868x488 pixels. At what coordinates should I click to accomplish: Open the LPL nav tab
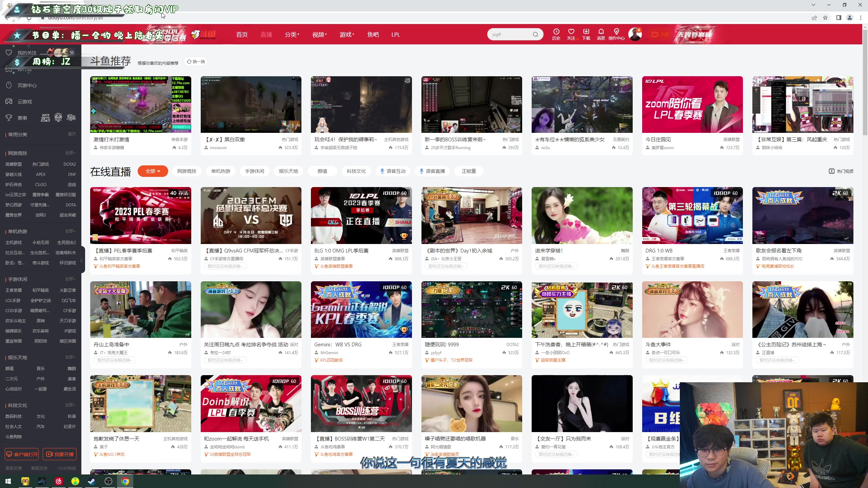coord(396,35)
